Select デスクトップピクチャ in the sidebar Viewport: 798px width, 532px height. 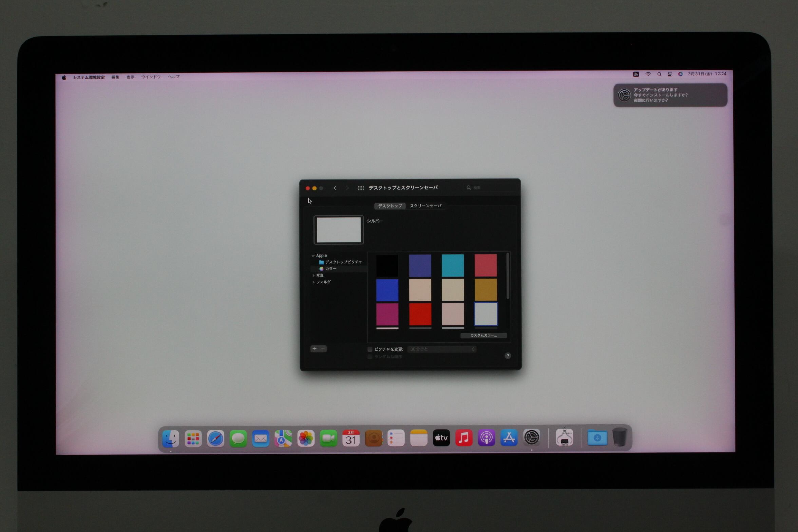click(343, 262)
